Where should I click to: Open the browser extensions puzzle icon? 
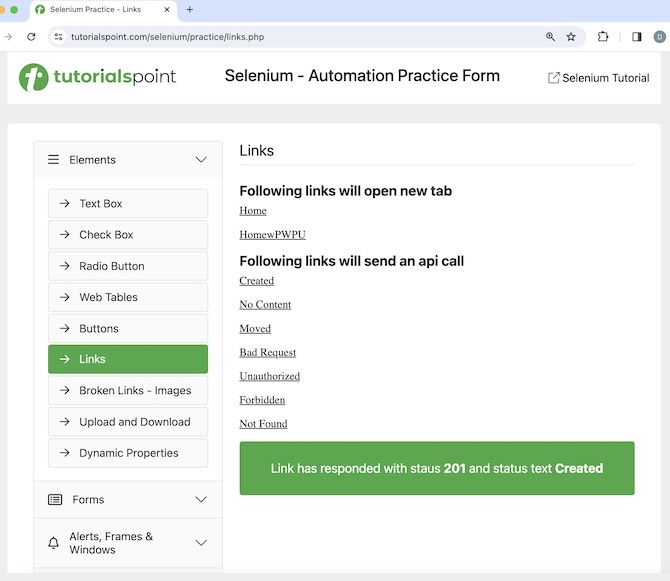603,37
